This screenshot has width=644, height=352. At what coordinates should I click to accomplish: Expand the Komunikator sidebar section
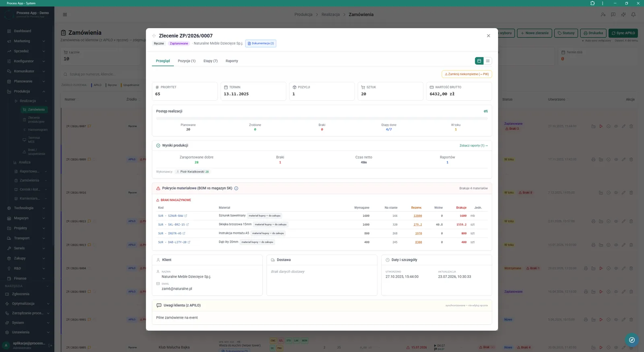click(27, 71)
